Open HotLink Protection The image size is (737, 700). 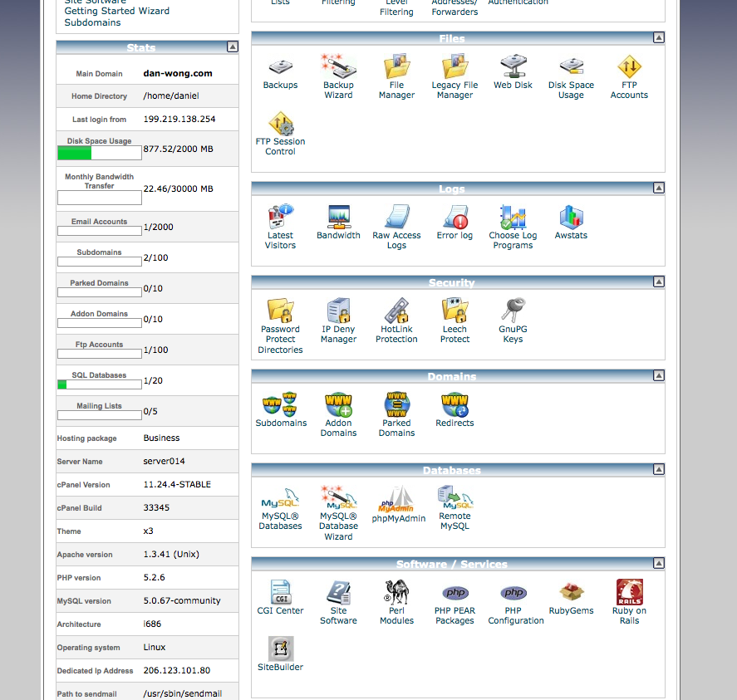(x=396, y=311)
